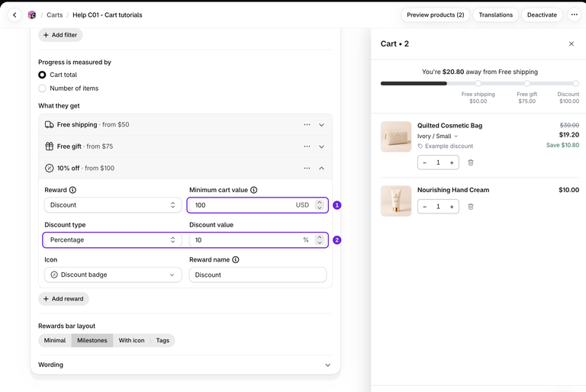586x392 pixels.
Task: Decrease Quilted Cosmetic Bag quantity
Action: (x=424, y=162)
